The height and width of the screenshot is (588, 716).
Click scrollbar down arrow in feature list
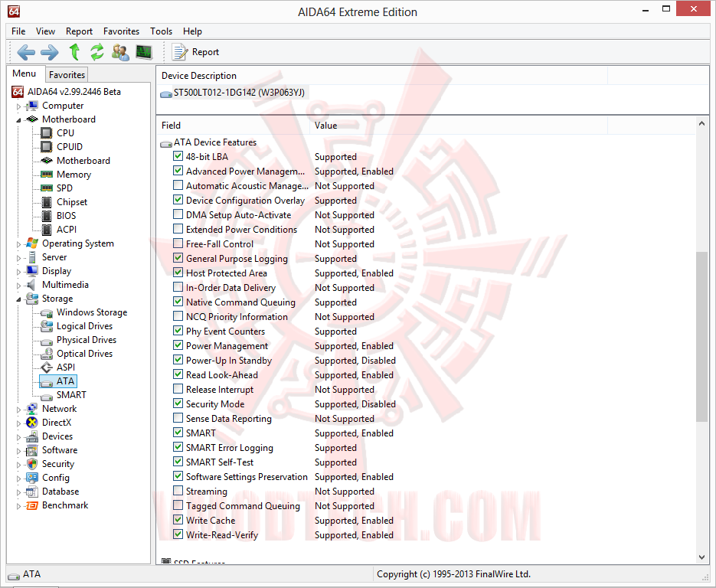(x=702, y=557)
